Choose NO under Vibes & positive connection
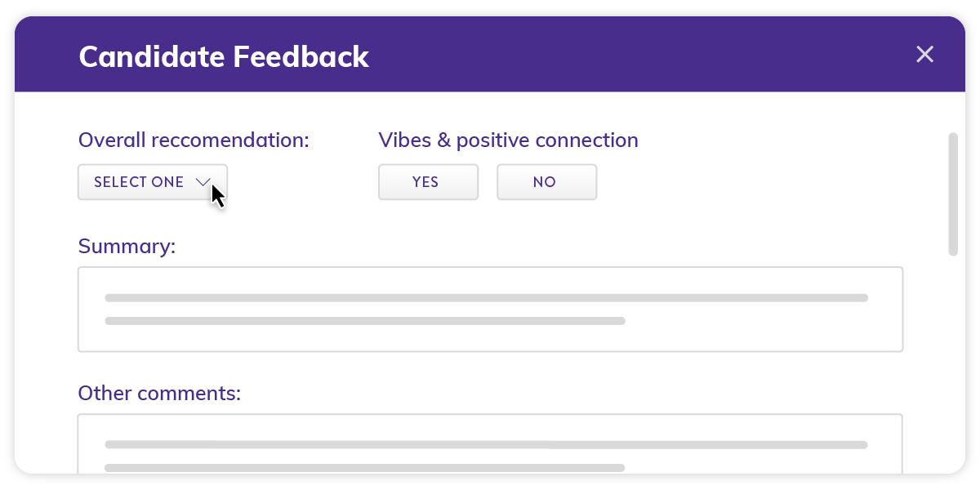This screenshot has width=980, height=490. (546, 181)
